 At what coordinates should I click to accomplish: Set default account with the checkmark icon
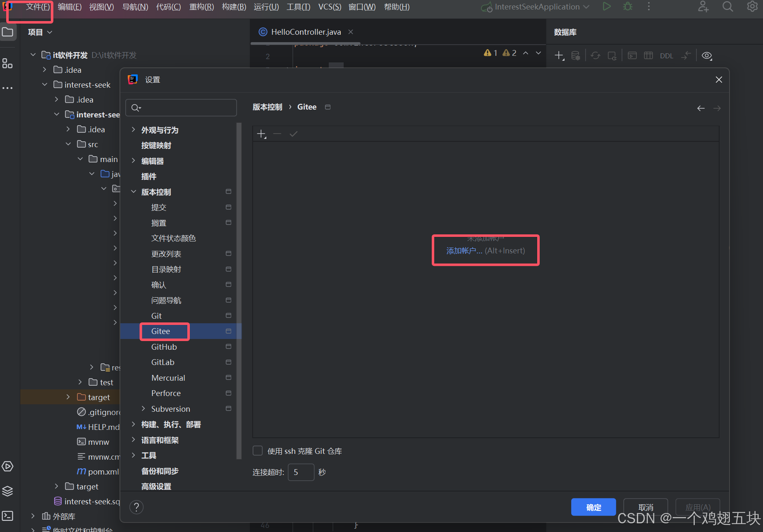click(x=293, y=134)
